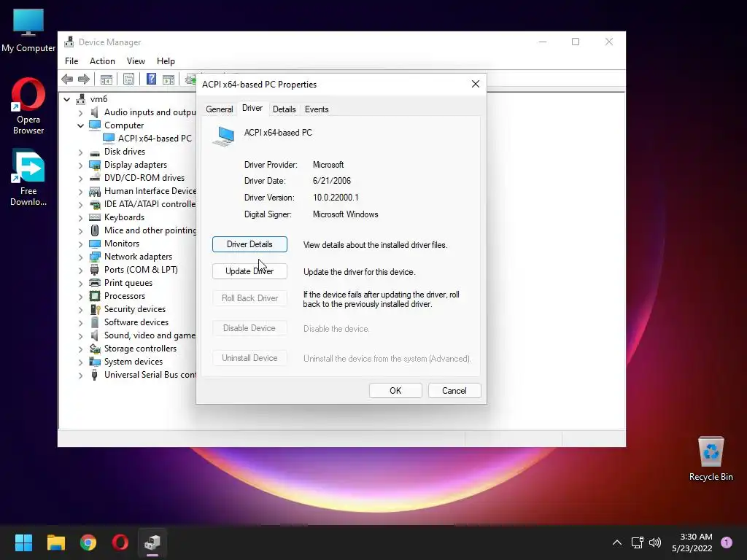Click the Forward arrow in Device Manager toolbar

click(84, 79)
